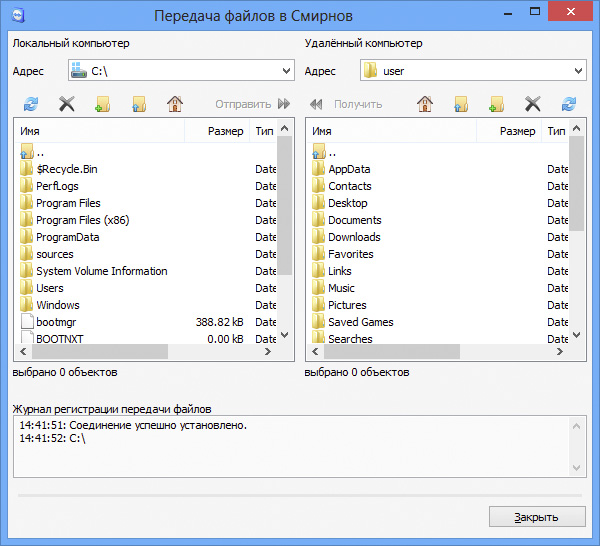
Task: Refresh the remote computer file list
Action: tap(569, 104)
